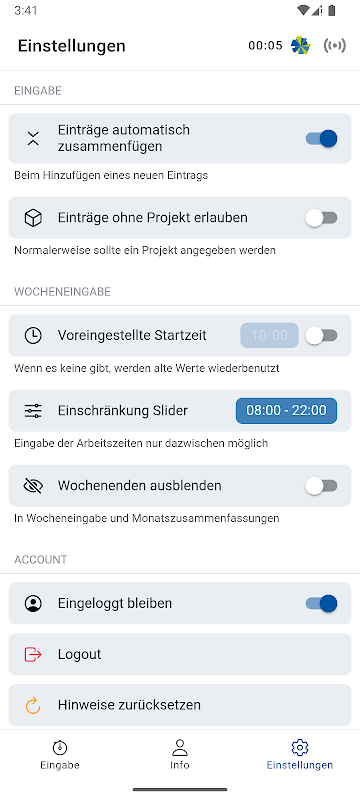Disable Einträge automatisch zusammenfügen switch
360x800 pixels.
pos(322,138)
